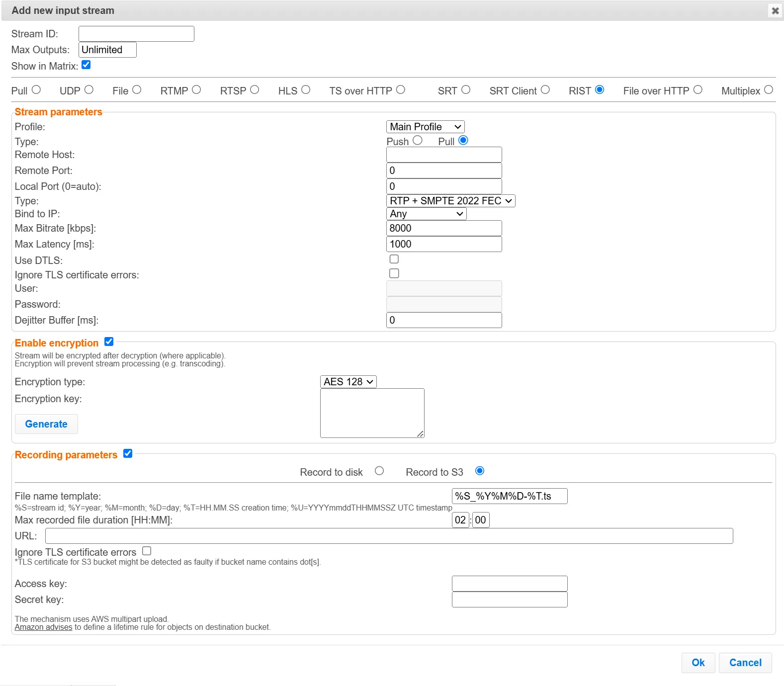The height and width of the screenshot is (686, 784).
Task: Pick File over HTTP input type
Action: click(x=698, y=89)
